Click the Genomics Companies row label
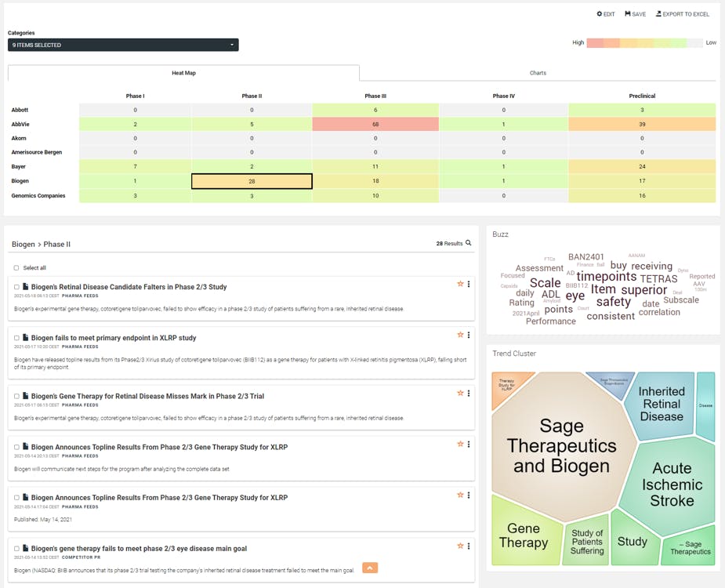Image resolution: width=725 pixels, height=588 pixels. coord(38,196)
